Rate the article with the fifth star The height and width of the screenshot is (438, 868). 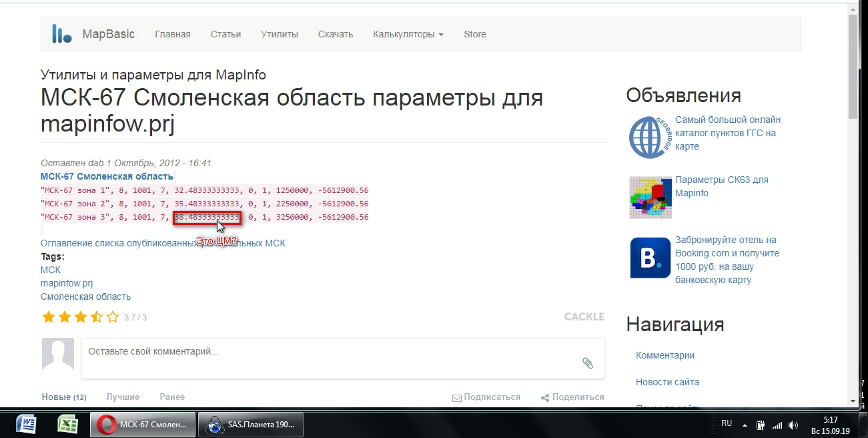point(113,317)
